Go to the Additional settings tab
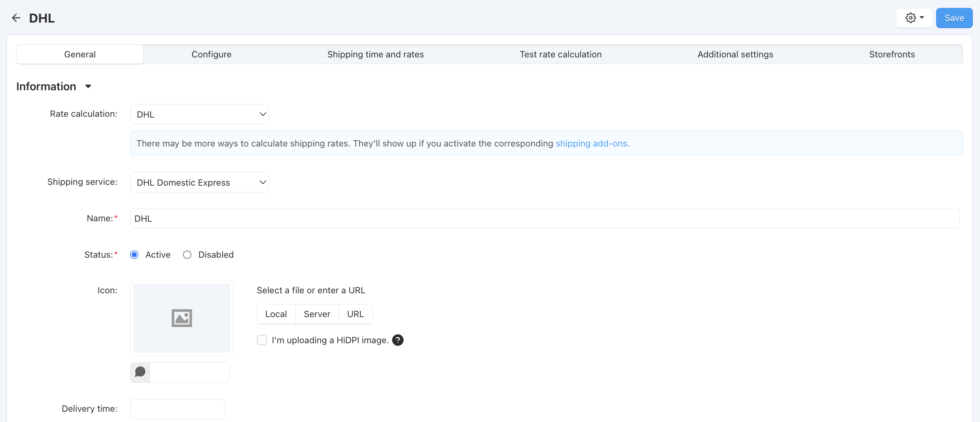This screenshot has height=422, width=980. pyautogui.click(x=735, y=54)
